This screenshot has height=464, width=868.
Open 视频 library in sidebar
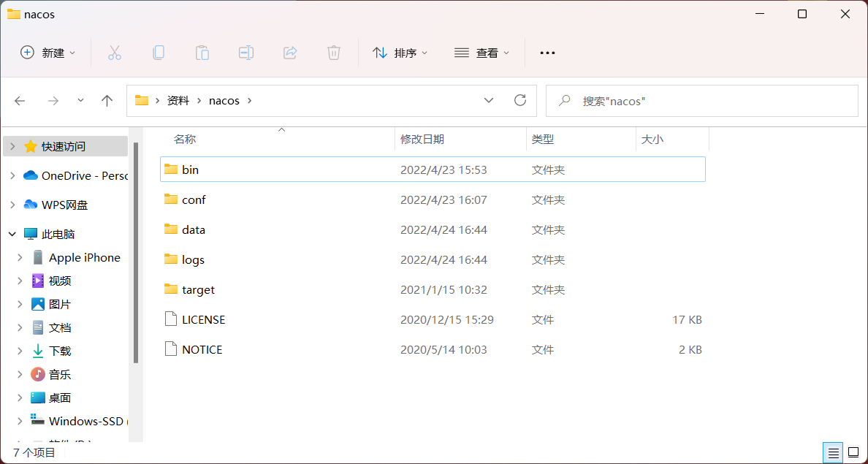click(51, 281)
